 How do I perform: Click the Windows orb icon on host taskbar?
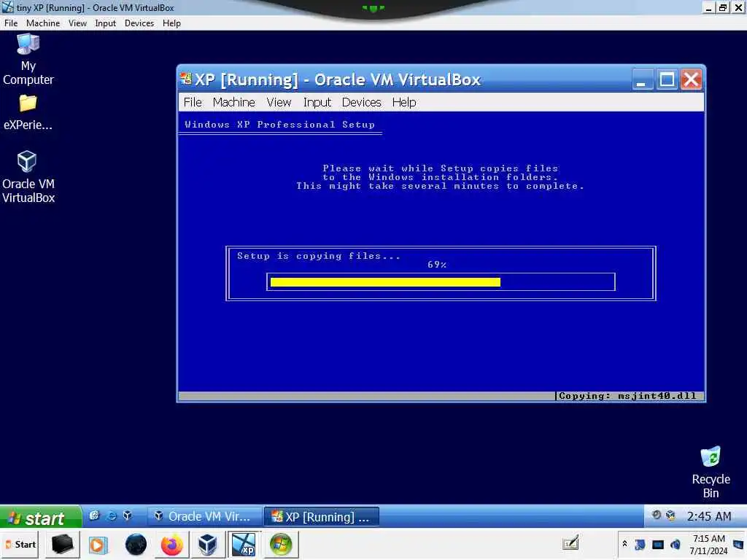coord(281,544)
